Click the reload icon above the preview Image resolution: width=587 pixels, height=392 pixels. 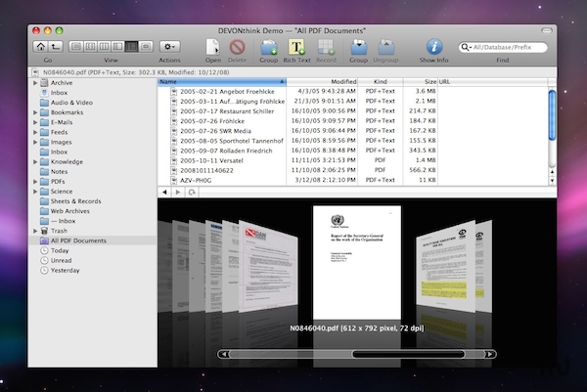coord(192,192)
